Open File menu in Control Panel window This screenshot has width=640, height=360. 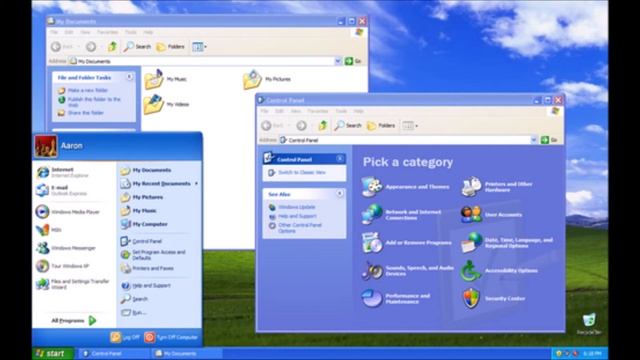[264, 111]
